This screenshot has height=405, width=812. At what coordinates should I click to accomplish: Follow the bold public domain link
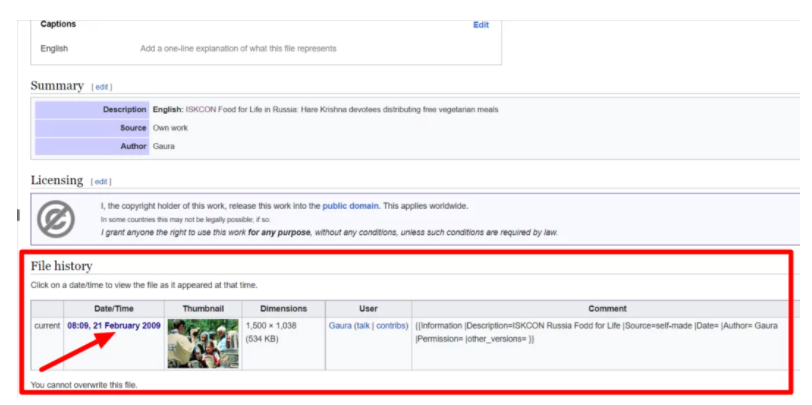pos(350,206)
